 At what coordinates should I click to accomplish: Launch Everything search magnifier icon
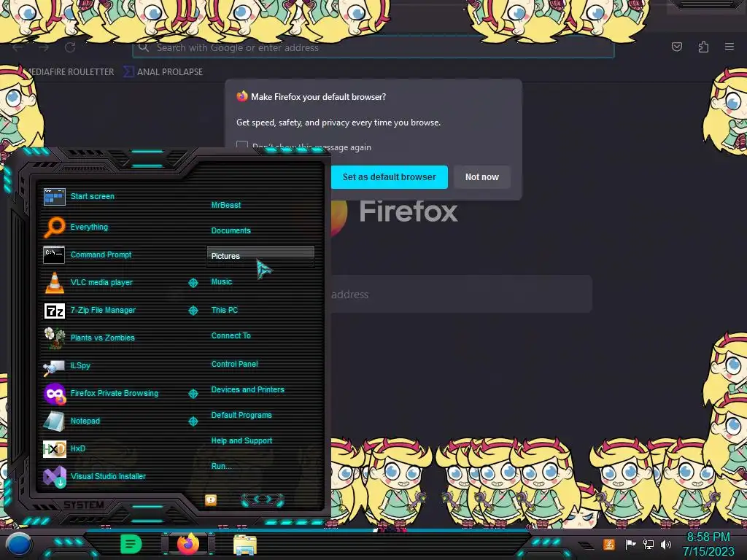click(x=54, y=227)
